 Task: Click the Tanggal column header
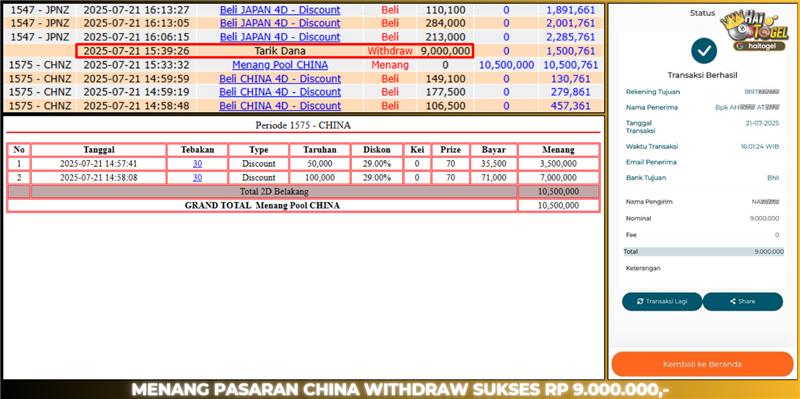99,149
